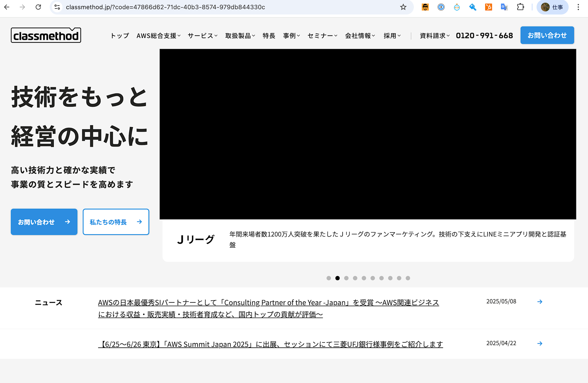Select the tenth carousel dot

(408, 278)
